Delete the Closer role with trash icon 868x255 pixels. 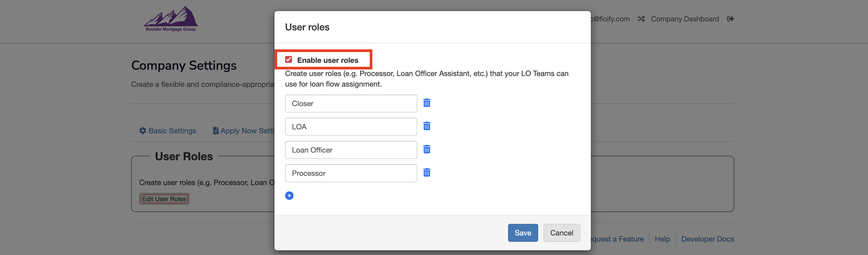[427, 103]
